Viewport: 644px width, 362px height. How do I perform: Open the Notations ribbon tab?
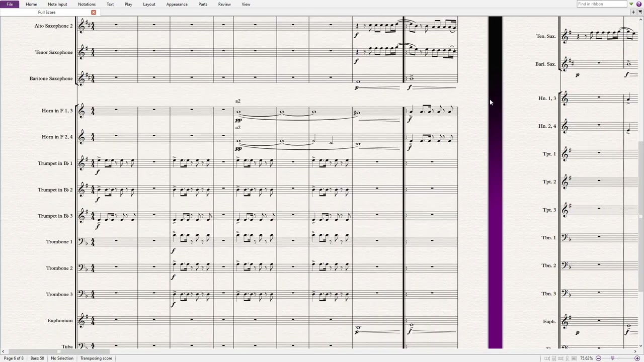tap(87, 4)
